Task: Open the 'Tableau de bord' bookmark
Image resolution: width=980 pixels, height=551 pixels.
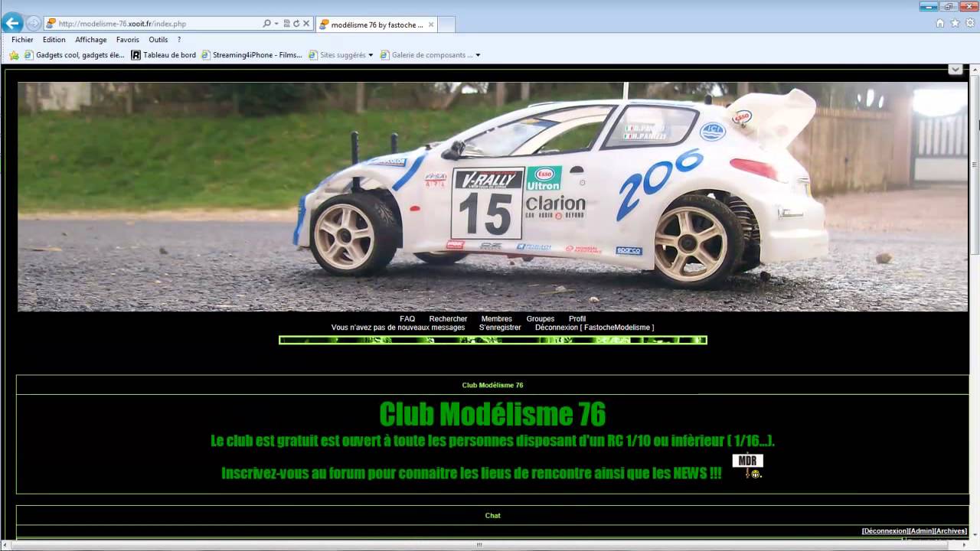Action: [x=163, y=55]
